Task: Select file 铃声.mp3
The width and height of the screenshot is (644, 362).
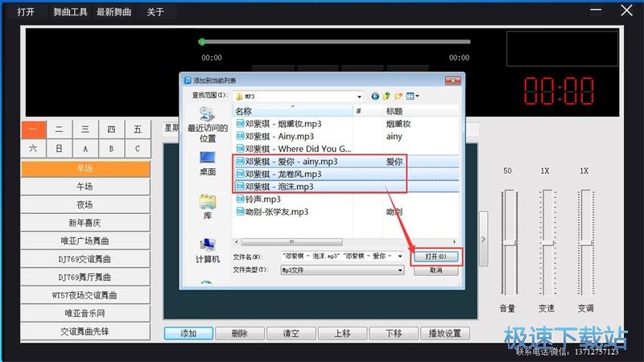Action: 258,199
